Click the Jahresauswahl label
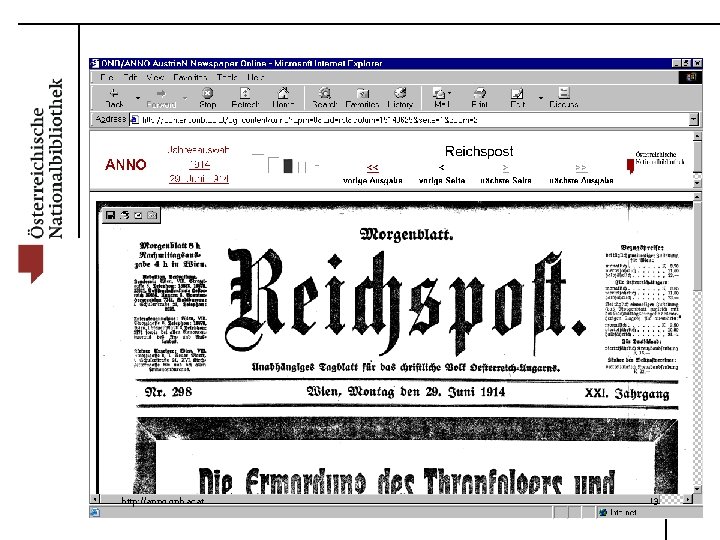This screenshot has width=720, height=540. click(198, 150)
